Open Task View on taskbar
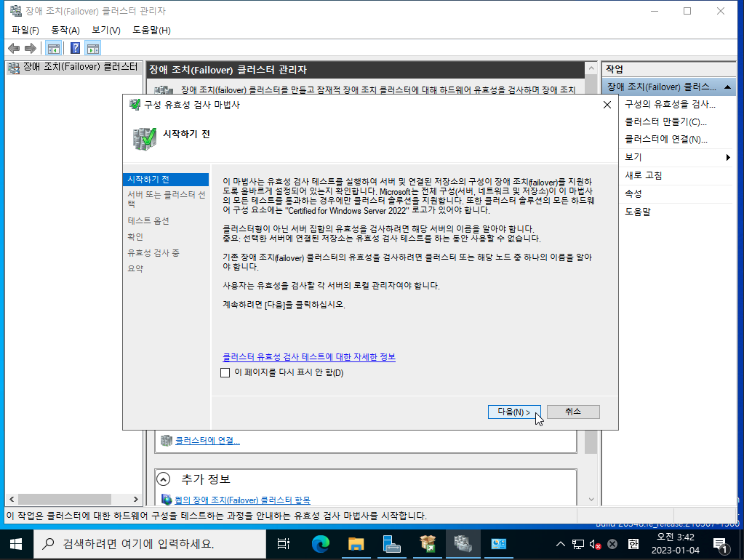 pyautogui.click(x=284, y=544)
